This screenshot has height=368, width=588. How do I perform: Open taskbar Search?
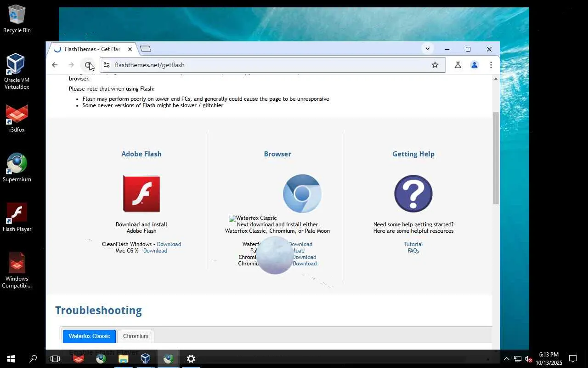click(33, 359)
